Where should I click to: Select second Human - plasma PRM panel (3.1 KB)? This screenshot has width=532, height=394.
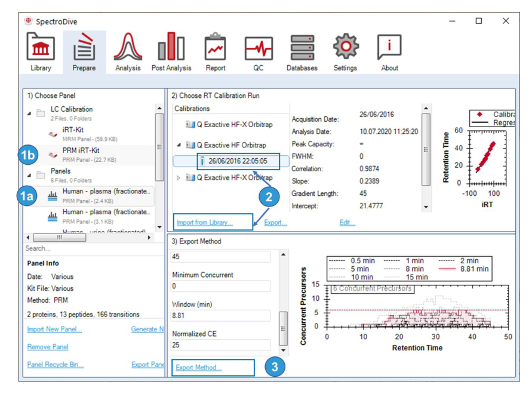click(x=99, y=216)
